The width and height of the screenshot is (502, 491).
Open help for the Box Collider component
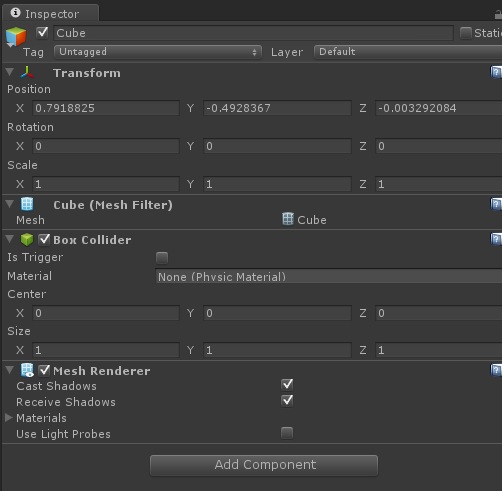(496, 239)
